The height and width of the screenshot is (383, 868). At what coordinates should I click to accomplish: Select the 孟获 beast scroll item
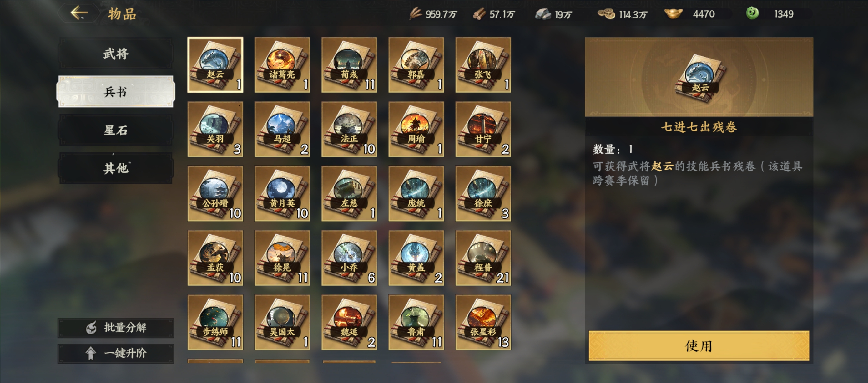[x=215, y=258]
